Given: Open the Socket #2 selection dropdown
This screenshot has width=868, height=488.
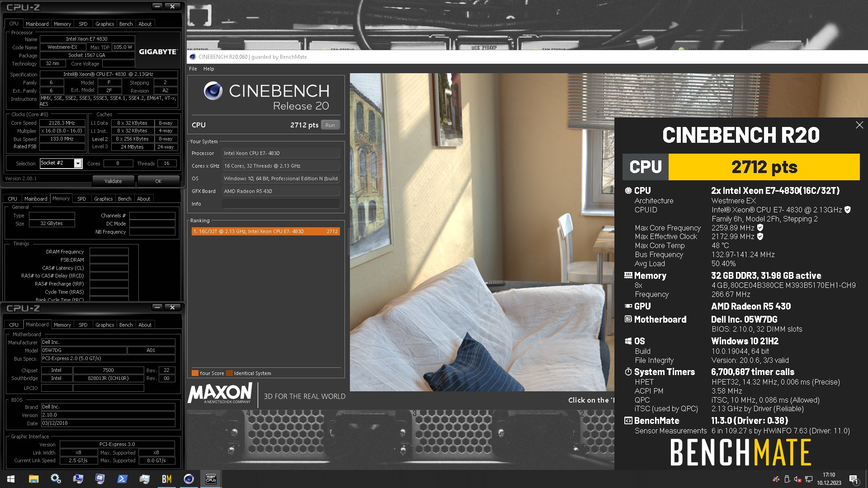Looking at the screenshot, I should pos(78,163).
